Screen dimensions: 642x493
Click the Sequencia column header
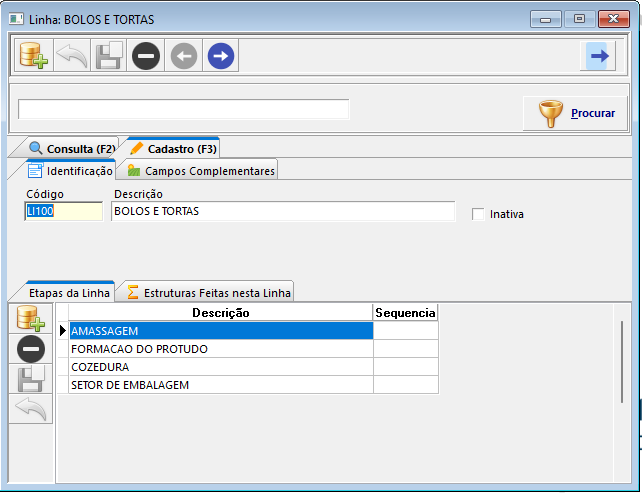click(405, 313)
